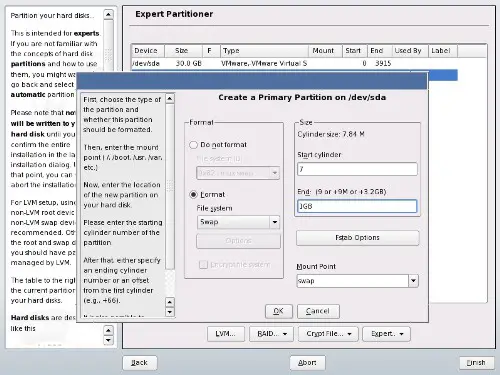Click the F column header
This screenshot has width=500, height=375.
click(211, 51)
